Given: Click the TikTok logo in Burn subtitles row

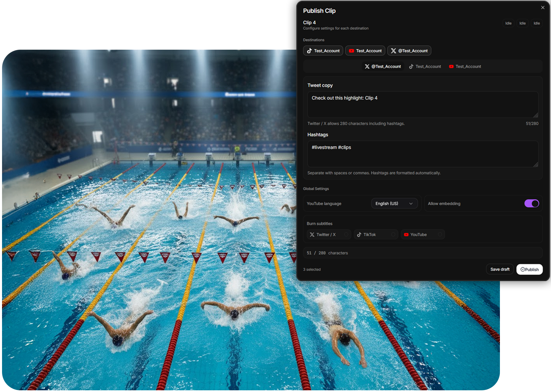Looking at the screenshot, I should [359, 235].
